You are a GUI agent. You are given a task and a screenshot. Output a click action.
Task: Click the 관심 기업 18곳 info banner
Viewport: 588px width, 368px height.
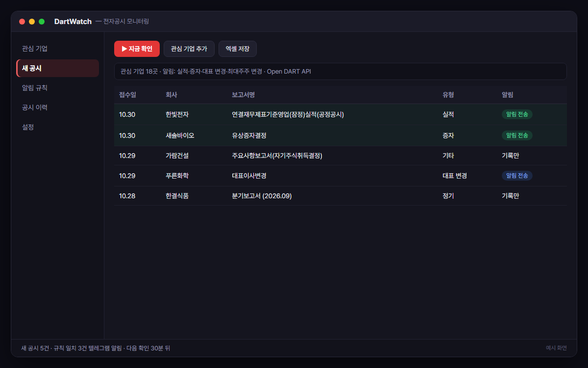[x=341, y=71]
